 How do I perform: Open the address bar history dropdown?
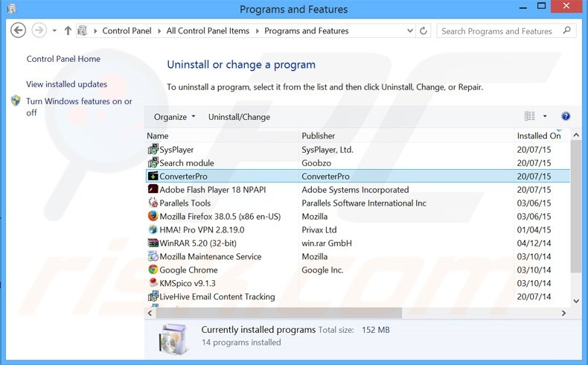coord(410,31)
